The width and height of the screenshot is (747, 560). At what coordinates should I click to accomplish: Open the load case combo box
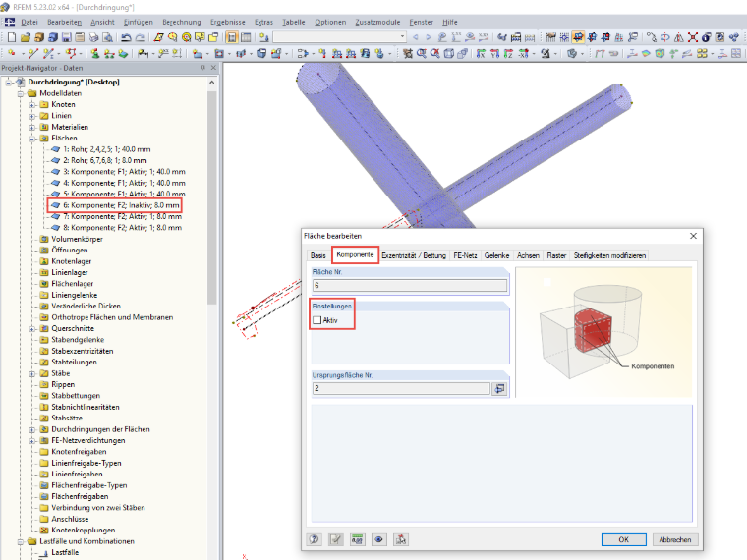(x=340, y=37)
